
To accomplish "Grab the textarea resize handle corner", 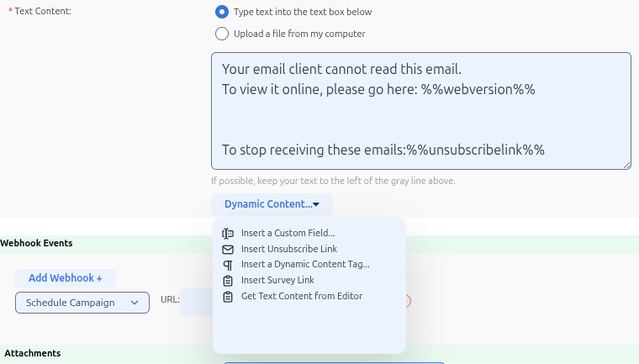I will click(x=626, y=165).
